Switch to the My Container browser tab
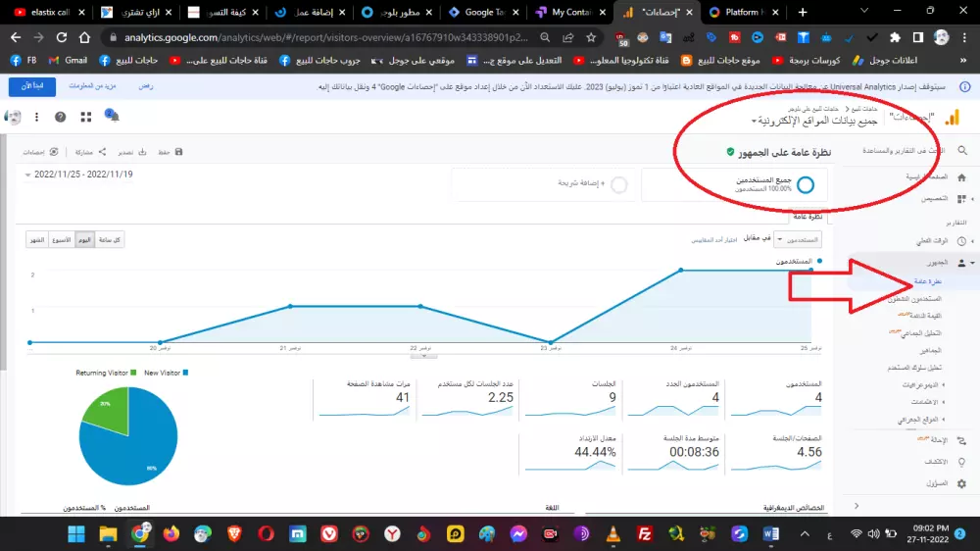The width and height of the screenshot is (980, 551). click(x=570, y=12)
